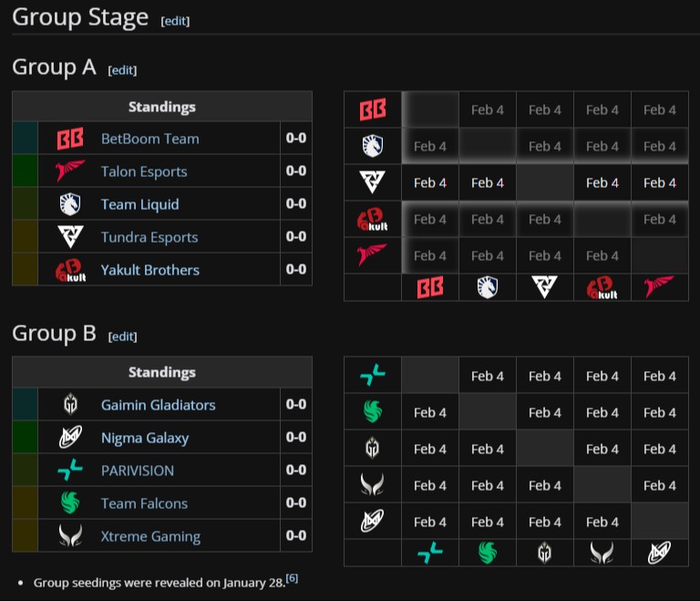The width and height of the screenshot is (700, 601).
Task: Click the Team Falcons logo in the Group B crosstable bottom row
Action: pos(487,553)
